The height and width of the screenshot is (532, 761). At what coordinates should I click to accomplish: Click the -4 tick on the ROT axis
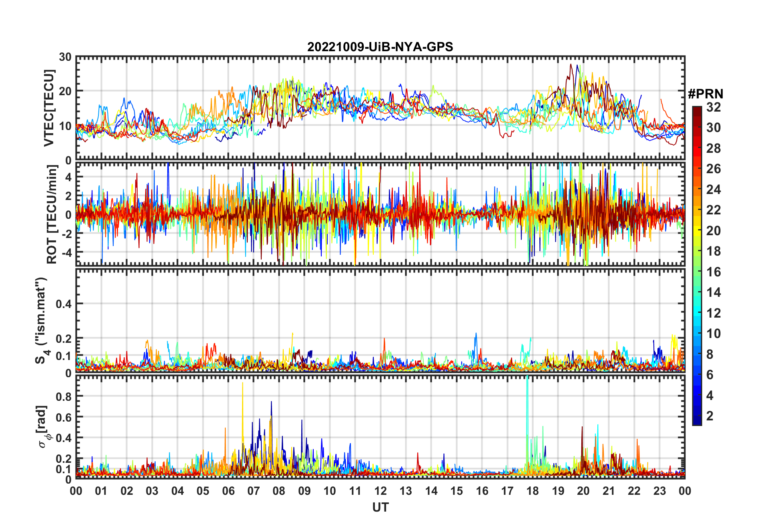tap(66, 252)
